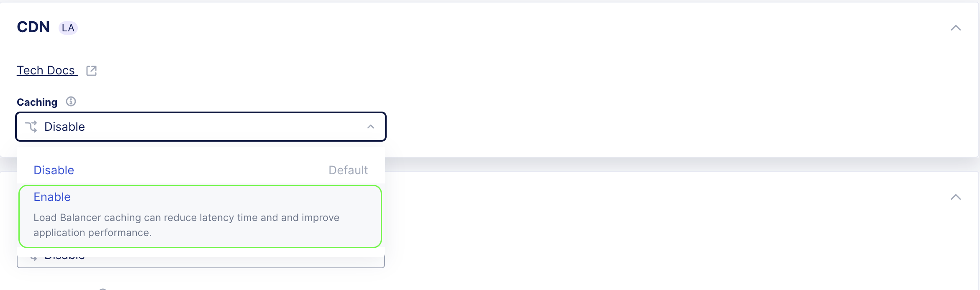Click the external link icon beside Tech Docs
Image resolution: width=980 pixels, height=290 pixels.
click(x=92, y=70)
